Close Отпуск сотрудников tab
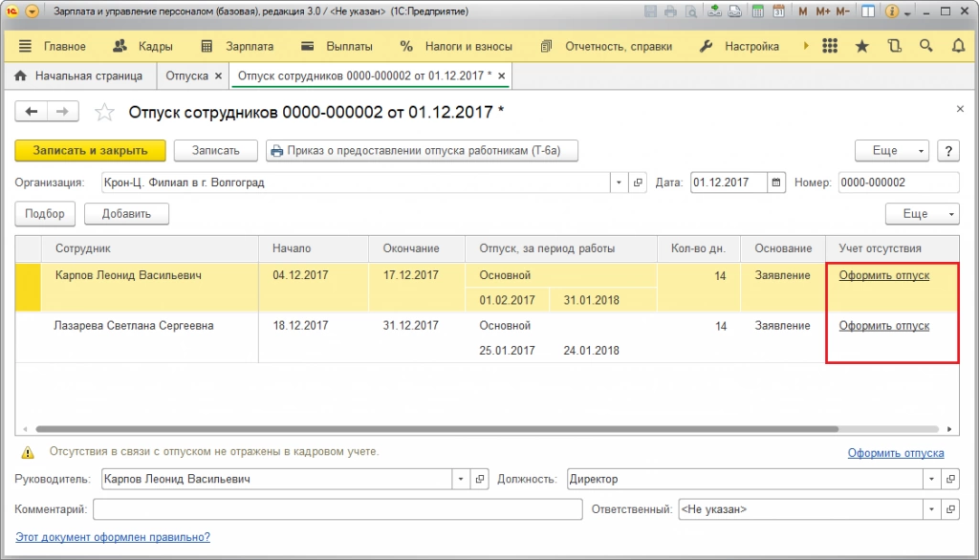 [x=501, y=75]
